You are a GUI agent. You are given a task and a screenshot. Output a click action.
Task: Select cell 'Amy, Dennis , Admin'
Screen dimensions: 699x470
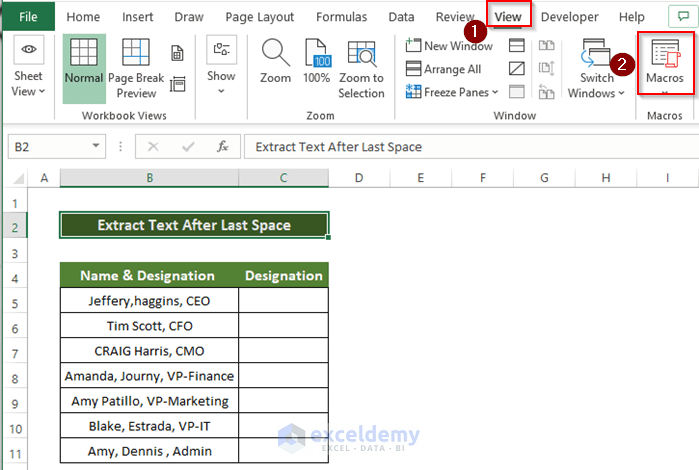pos(149,450)
